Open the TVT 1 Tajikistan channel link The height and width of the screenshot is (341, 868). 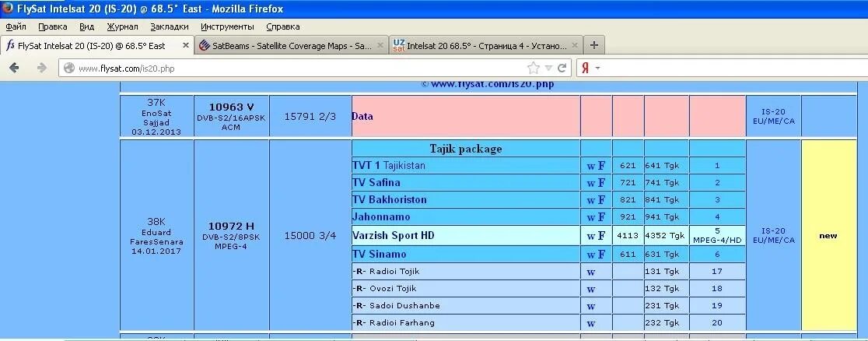pos(389,165)
